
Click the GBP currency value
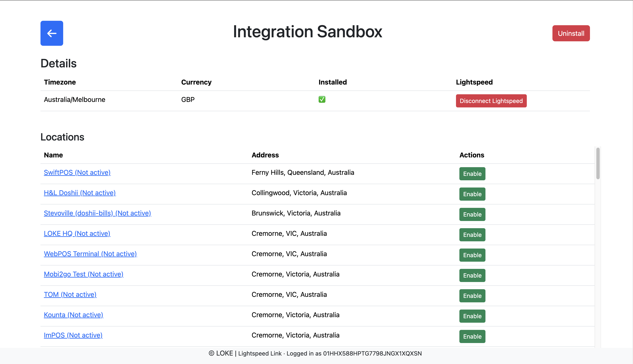(188, 100)
